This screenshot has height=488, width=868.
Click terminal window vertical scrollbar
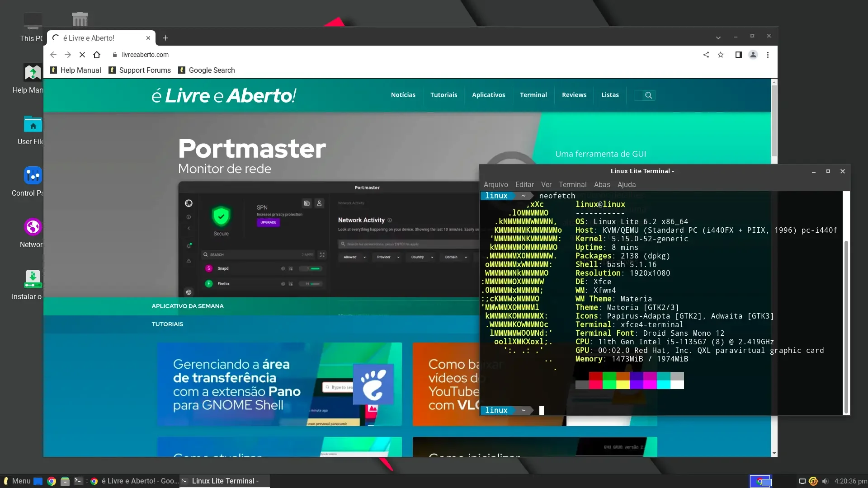click(x=846, y=328)
